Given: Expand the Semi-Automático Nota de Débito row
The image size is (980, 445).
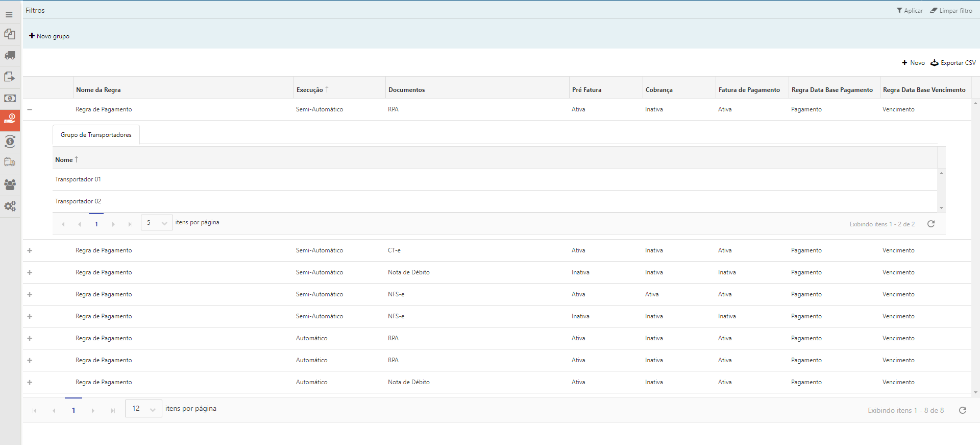Looking at the screenshot, I should 30,272.
